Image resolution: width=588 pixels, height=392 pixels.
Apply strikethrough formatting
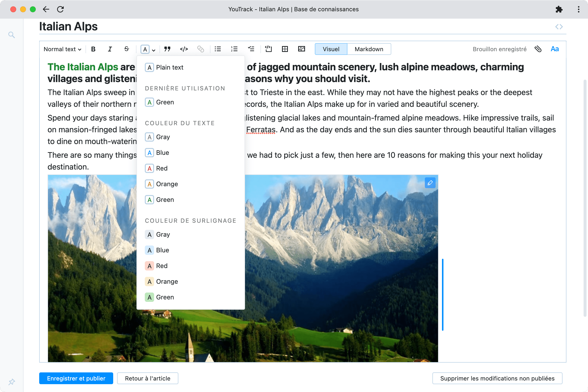126,49
